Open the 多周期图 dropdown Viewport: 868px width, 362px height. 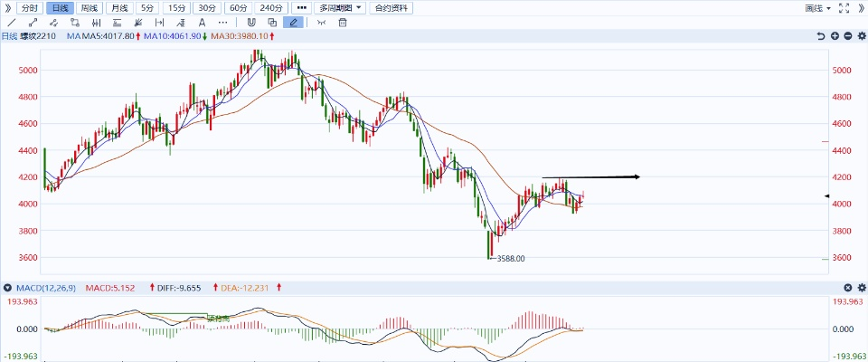pos(339,8)
